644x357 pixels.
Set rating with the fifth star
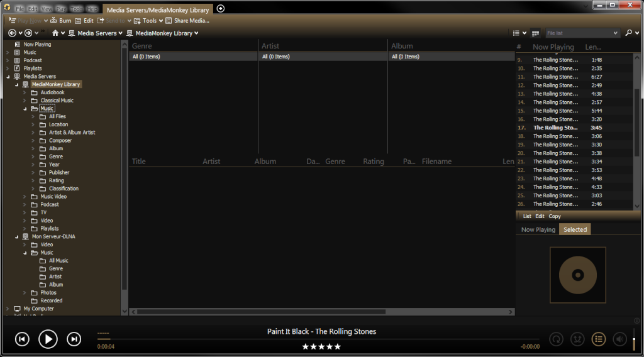(x=338, y=347)
